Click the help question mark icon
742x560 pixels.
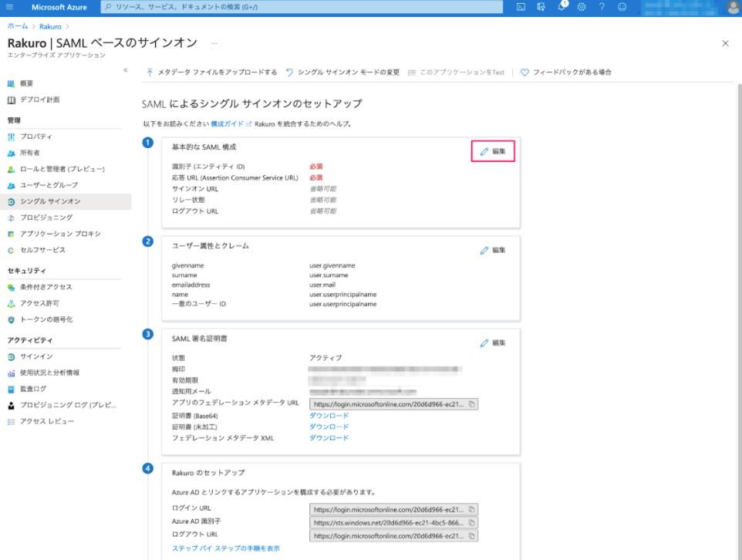(x=602, y=7)
